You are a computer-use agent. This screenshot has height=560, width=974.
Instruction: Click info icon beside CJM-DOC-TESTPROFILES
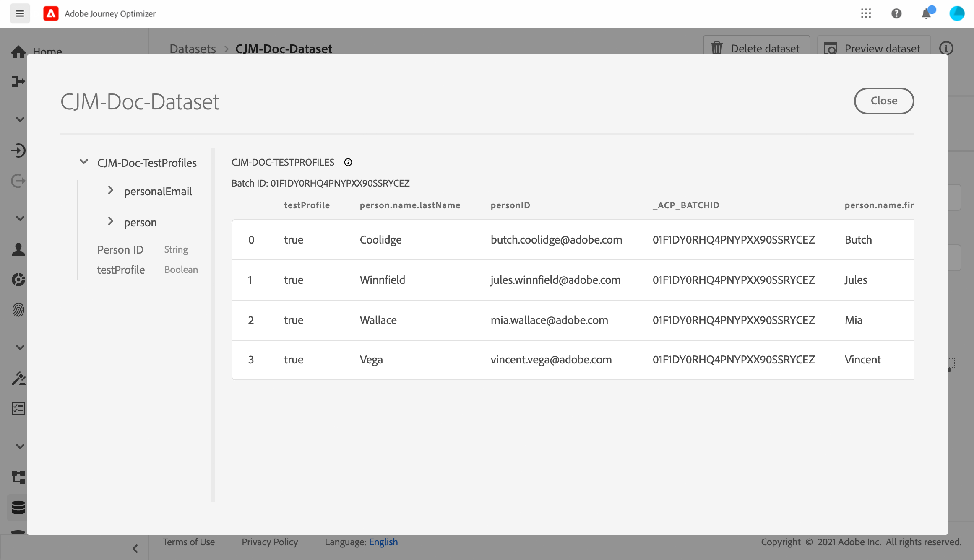348,162
